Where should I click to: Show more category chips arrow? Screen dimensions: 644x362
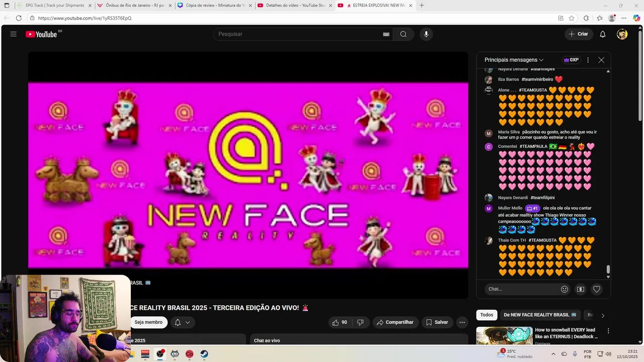tap(603, 315)
